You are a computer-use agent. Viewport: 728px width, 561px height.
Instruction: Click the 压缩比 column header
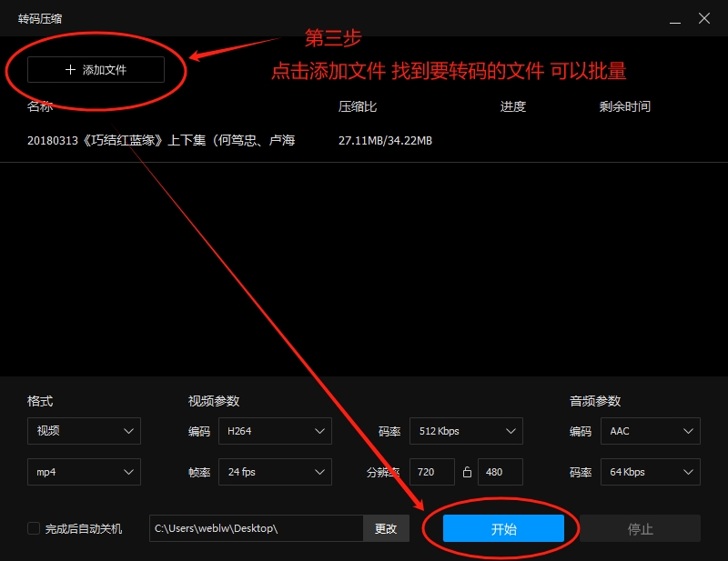(358, 106)
